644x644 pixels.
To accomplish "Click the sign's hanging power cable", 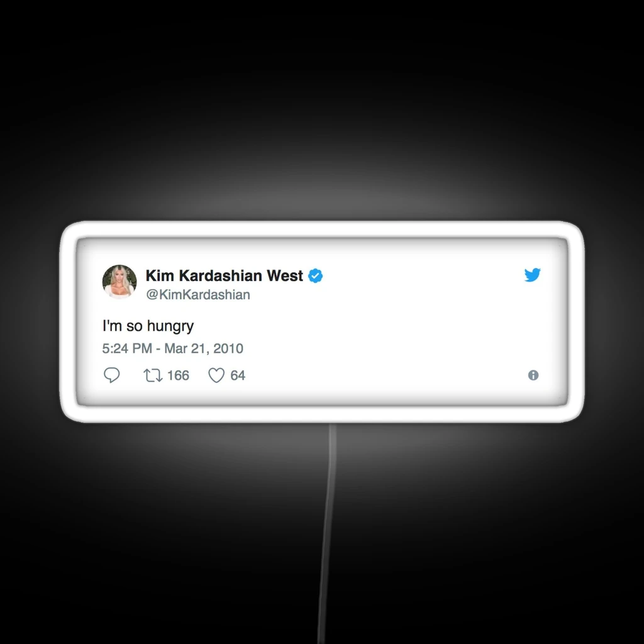I will click(x=328, y=534).
